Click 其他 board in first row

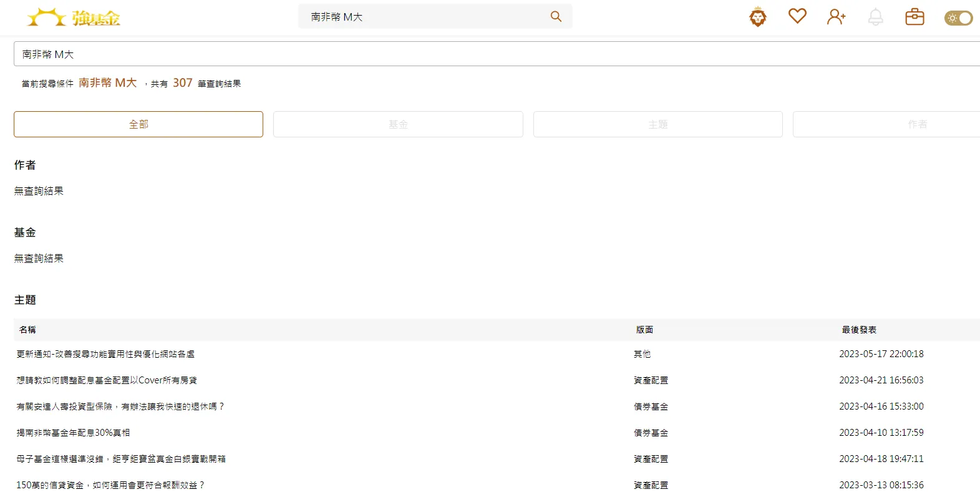(642, 354)
